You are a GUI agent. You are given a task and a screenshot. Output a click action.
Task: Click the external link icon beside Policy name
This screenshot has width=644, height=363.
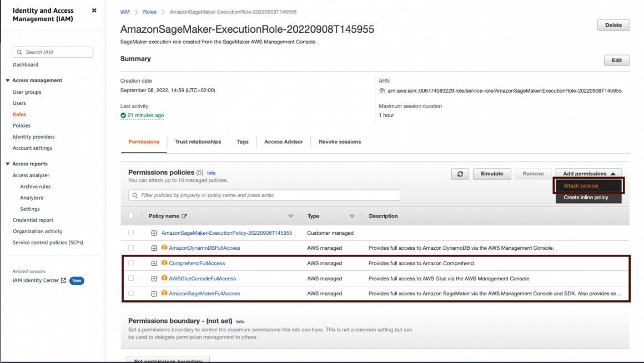pyautogui.click(x=184, y=216)
